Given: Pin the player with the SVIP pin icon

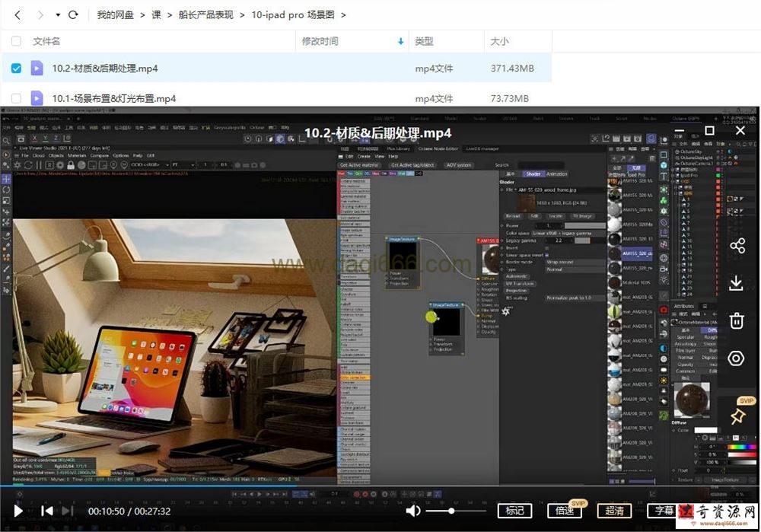Looking at the screenshot, I should point(737,416).
